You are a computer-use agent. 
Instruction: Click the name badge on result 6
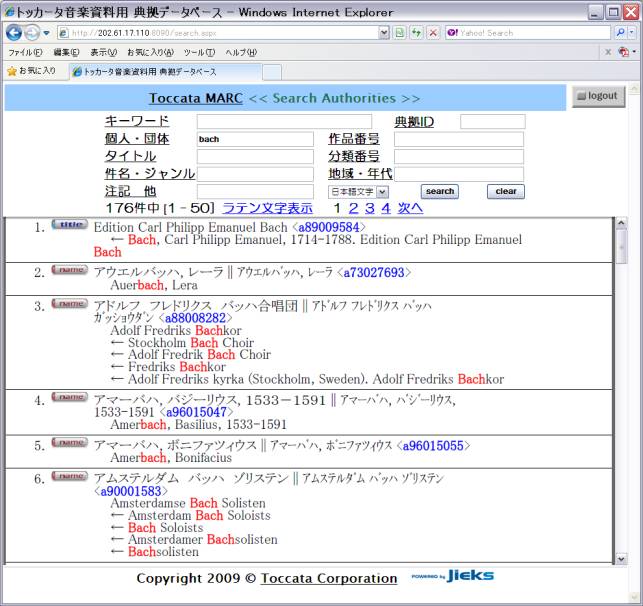point(69,476)
